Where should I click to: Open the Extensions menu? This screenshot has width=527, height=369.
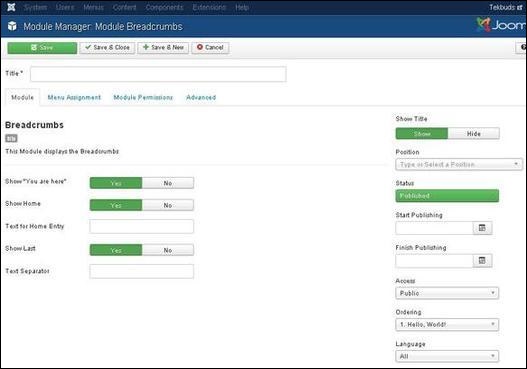209,7
